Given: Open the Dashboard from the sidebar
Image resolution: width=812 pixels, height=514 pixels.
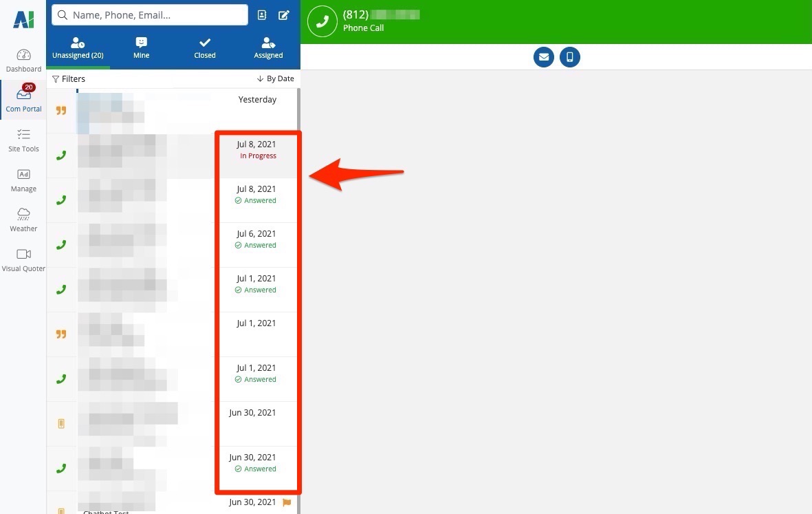Looking at the screenshot, I should [23, 61].
